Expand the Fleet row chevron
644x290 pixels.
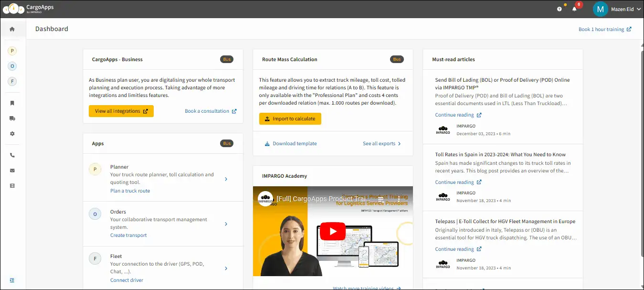[x=226, y=269]
